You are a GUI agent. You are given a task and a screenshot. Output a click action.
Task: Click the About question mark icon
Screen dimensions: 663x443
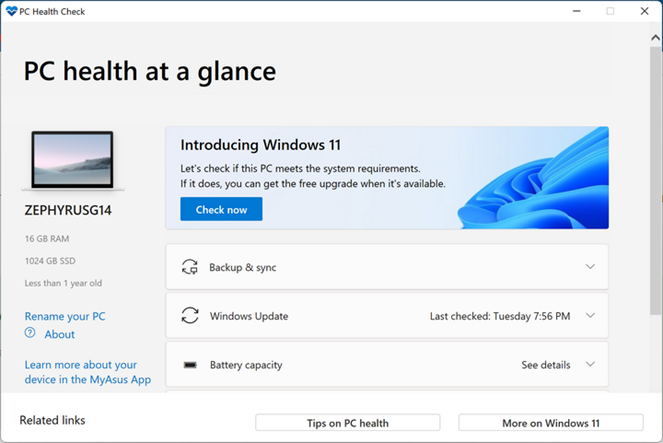pos(30,333)
